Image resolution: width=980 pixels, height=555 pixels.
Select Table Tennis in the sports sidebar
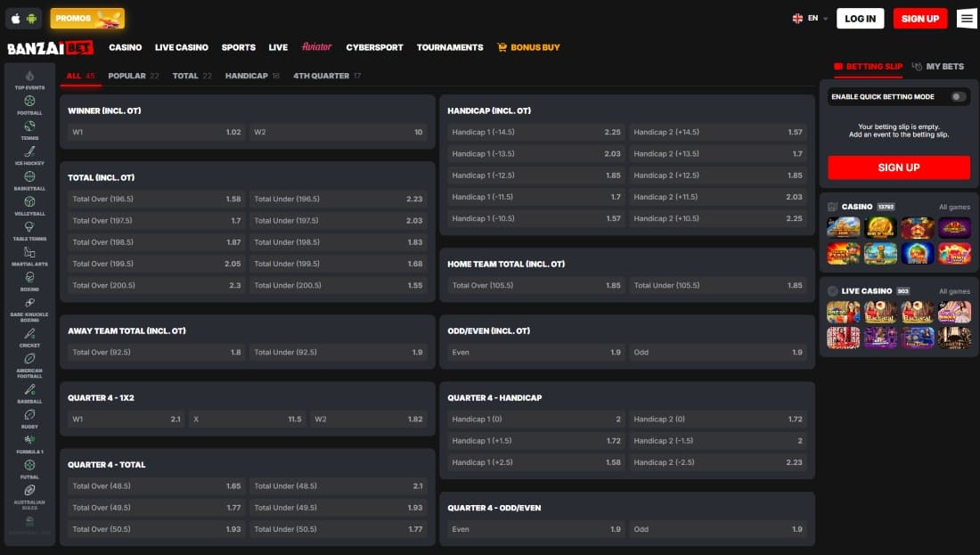29,231
